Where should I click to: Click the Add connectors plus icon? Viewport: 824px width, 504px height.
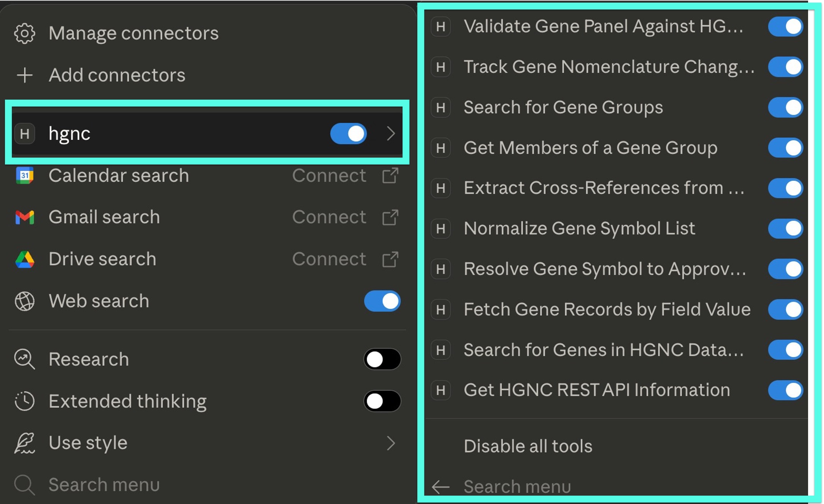click(25, 75)
